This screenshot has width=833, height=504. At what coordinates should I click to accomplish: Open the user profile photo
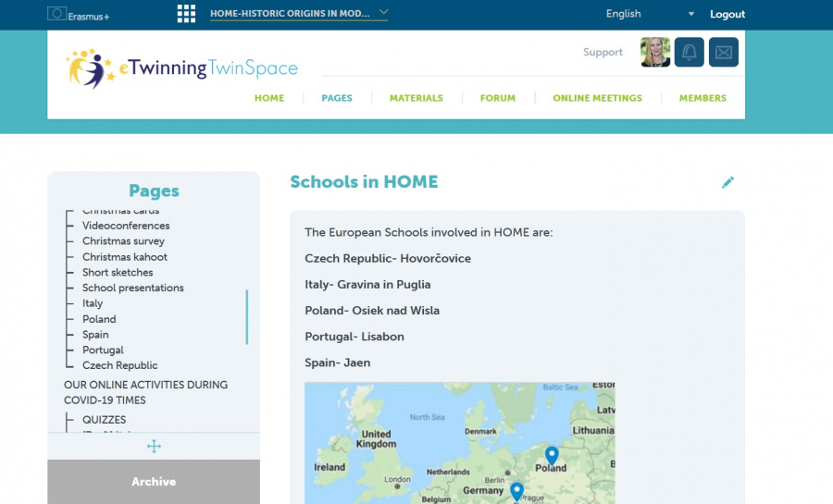pos(655,52)
